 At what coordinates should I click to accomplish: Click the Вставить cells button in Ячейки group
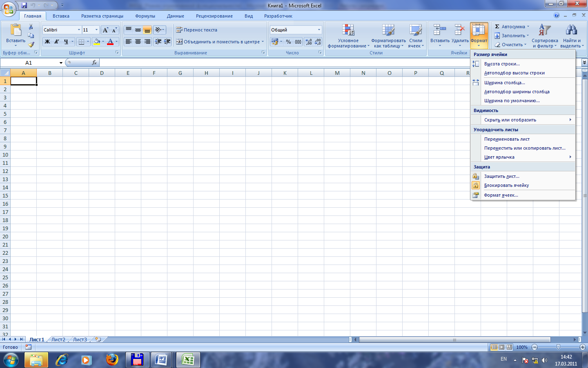[440, 36]
